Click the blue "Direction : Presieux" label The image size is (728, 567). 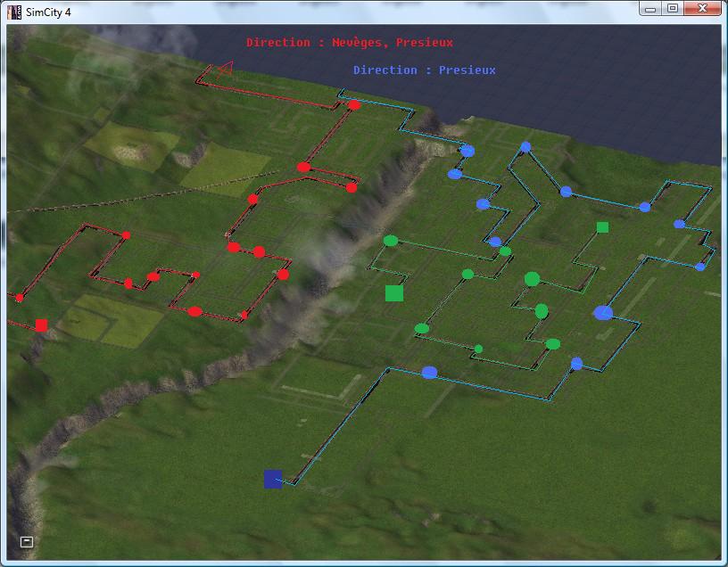424,70
